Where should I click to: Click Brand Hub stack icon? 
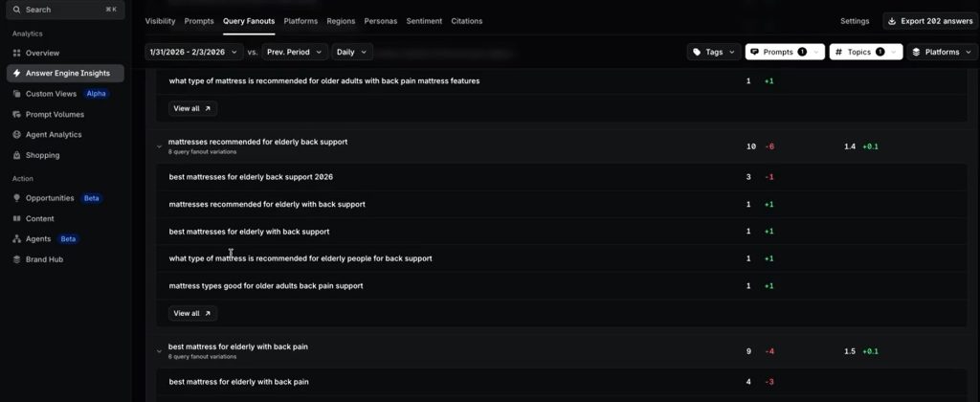coord(17,259)
